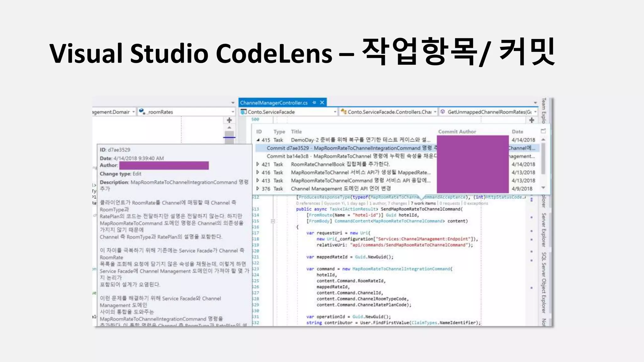
Task: Collapse work item 415 task
Action: tap(258, 140)
